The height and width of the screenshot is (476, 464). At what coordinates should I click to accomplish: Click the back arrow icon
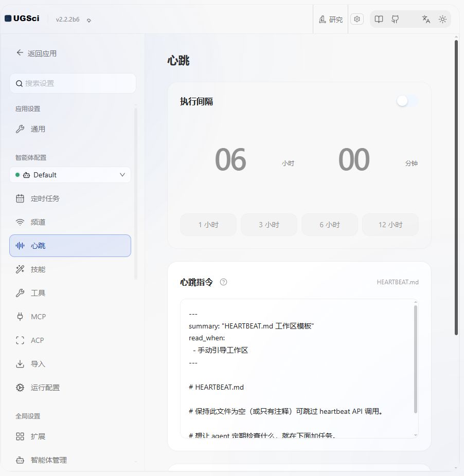[x=20, y=53]
